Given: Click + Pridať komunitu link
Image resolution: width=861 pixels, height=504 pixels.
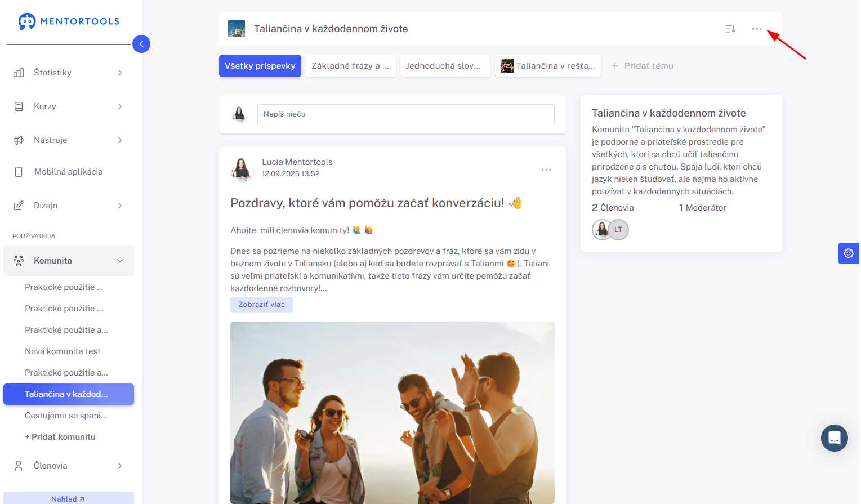Looking at the screenshot, I should tap(60, 437).
